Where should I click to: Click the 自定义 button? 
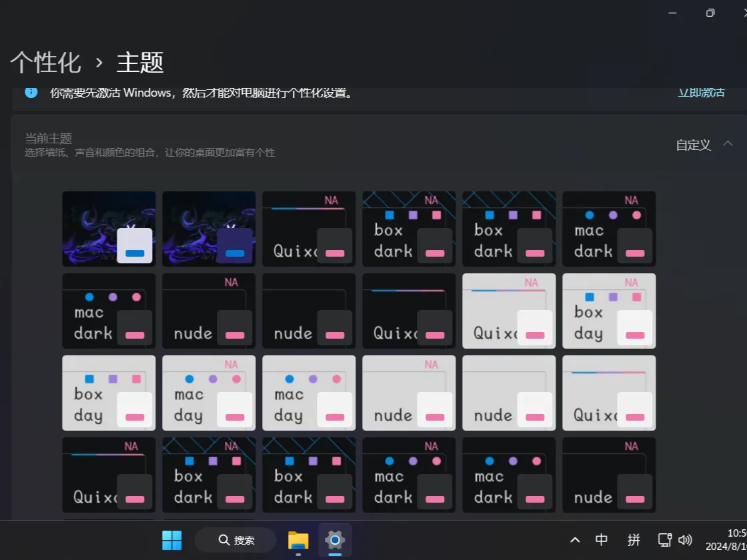point(692,145)
